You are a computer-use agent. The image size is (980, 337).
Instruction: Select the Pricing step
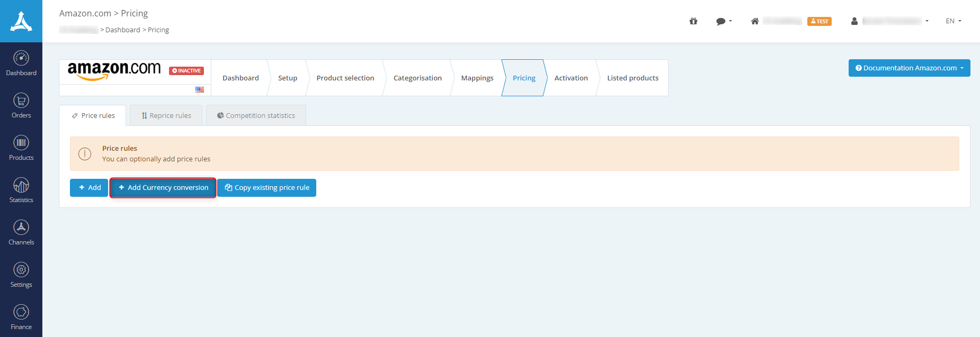[524, 78]
